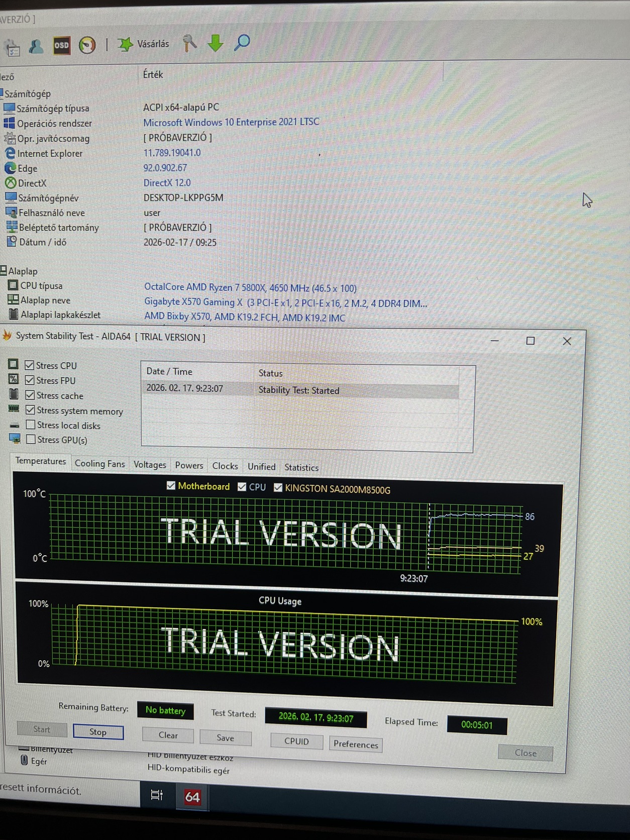Open the Gigabyte X570 Gaming X link

285,303
